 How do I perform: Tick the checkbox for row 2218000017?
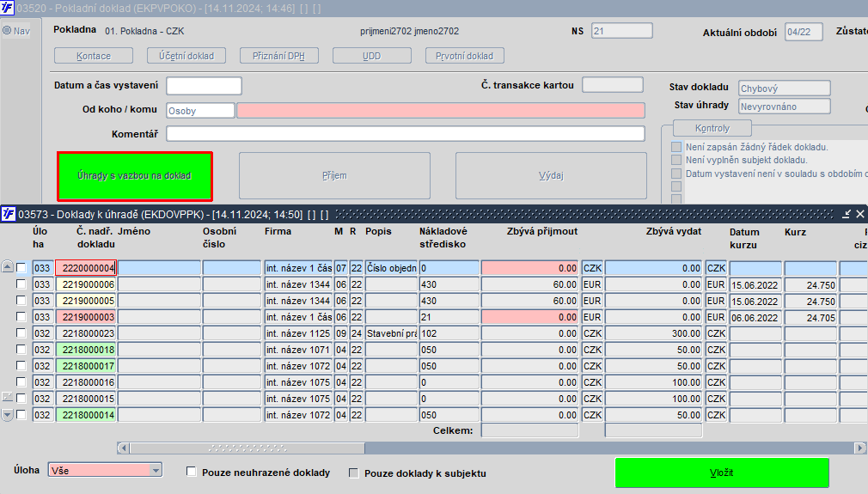tap(21, 366)
